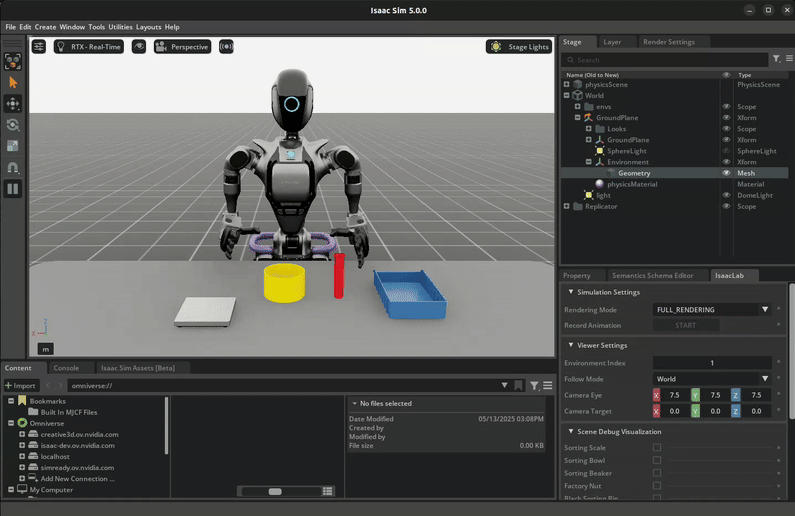Open the Create menu
The height and width of the screenshot is (516, 795).
(x=45, y=27)
